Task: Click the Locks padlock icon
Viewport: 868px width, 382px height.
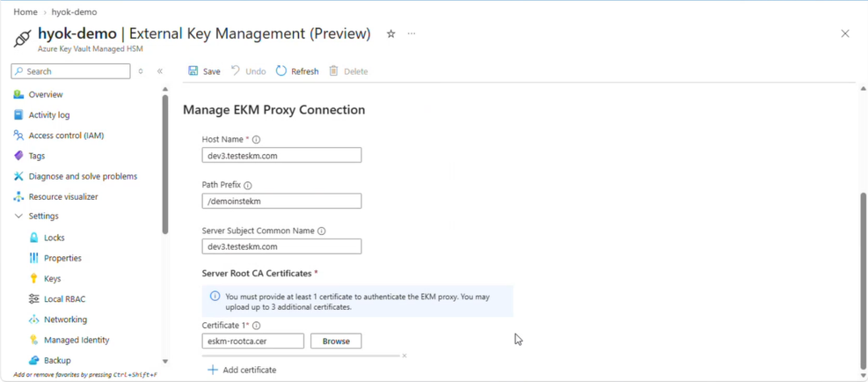Action: [x=33, y=238]
